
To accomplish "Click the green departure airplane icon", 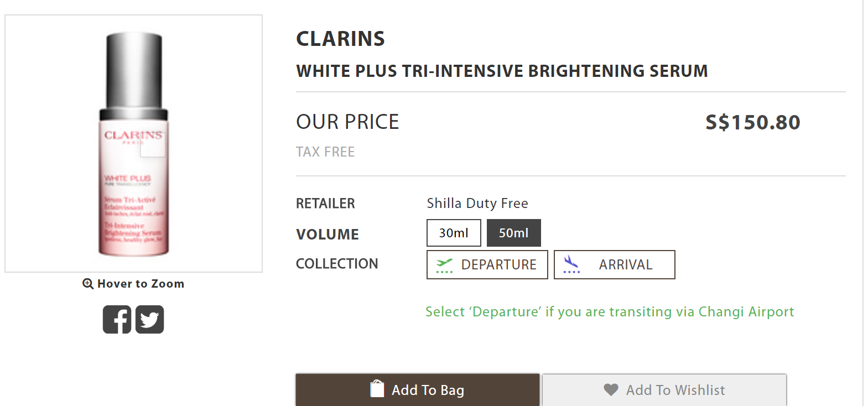I will pos(444,265).
